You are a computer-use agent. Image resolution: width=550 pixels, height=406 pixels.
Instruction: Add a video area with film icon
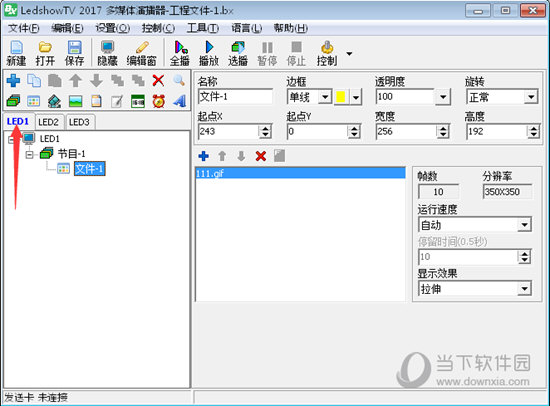(55, 101)
